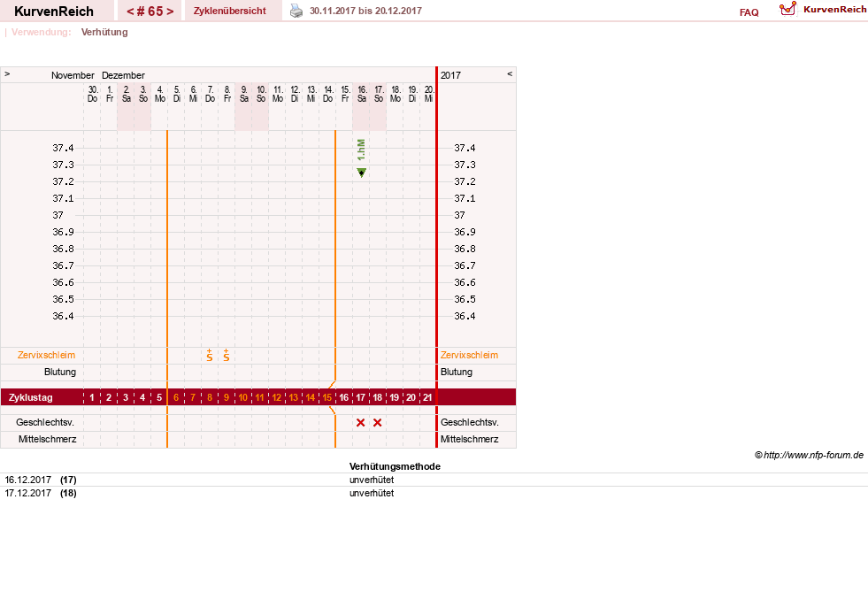This screenshot has height=607, width=868.
Task: Click the red X on cycle day 17
Action: [x=360, y=423]
